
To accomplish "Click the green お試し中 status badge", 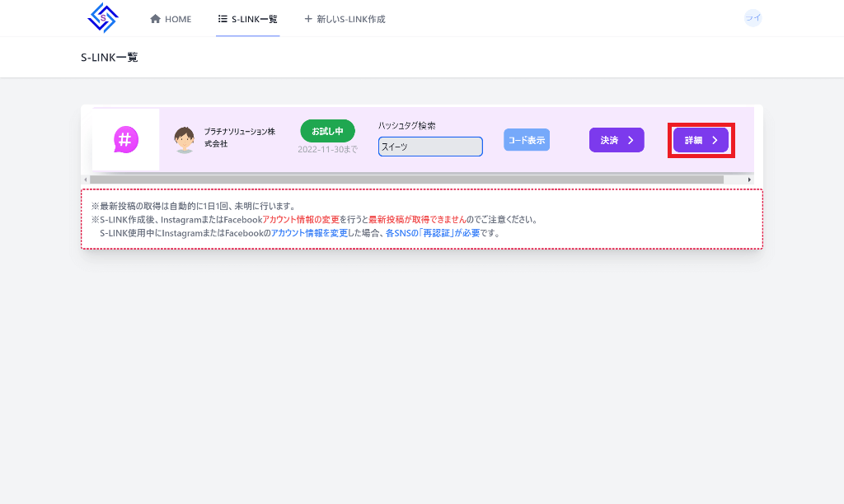I will 327,131.
